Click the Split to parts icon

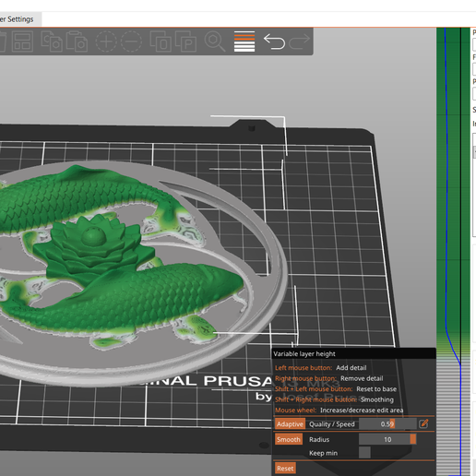[185, 42]
